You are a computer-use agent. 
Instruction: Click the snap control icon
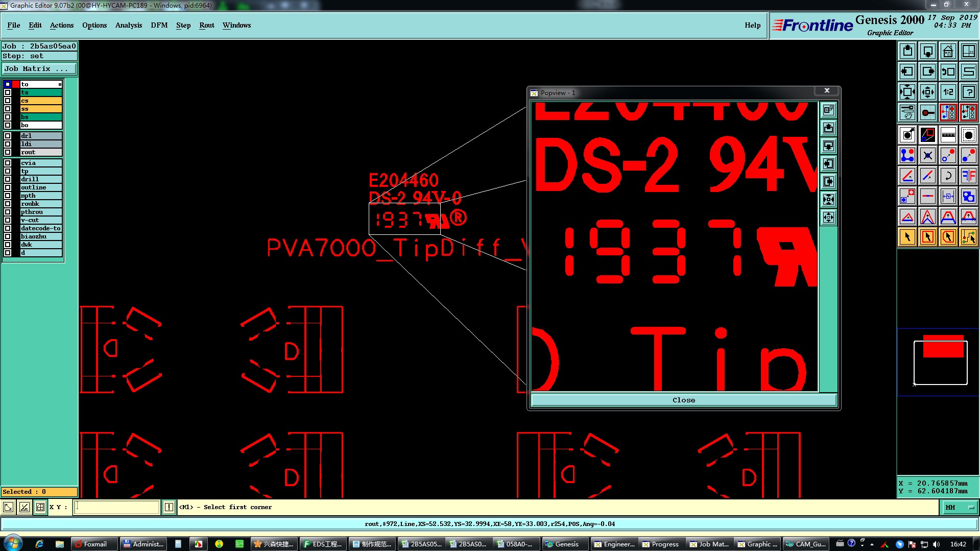tap(928, 112)
